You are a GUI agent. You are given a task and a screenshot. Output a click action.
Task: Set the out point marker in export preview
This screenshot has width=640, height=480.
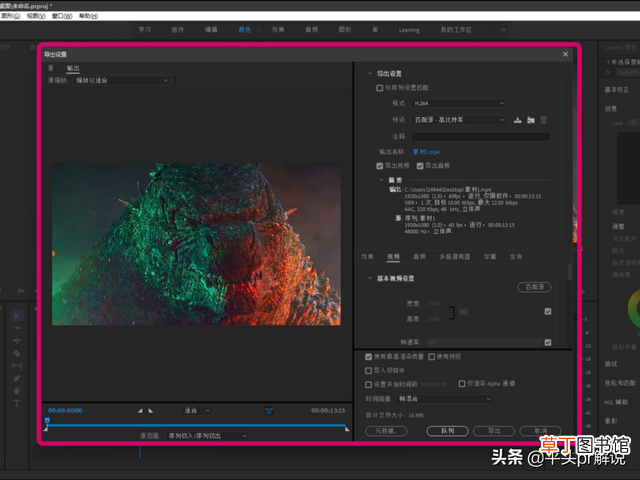[x=151, y=411]
